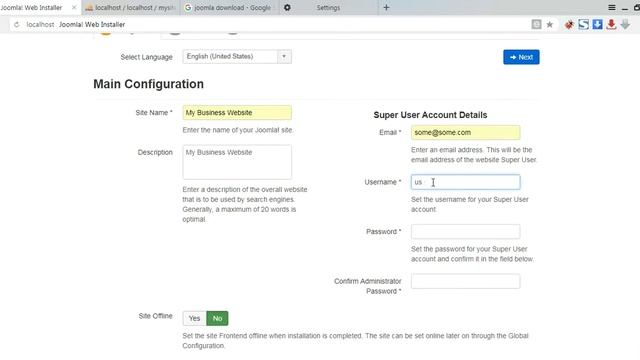The width and height of the screenshot is (640, 360).
Task: Click the Site Name * label
Action: [154, 113]
